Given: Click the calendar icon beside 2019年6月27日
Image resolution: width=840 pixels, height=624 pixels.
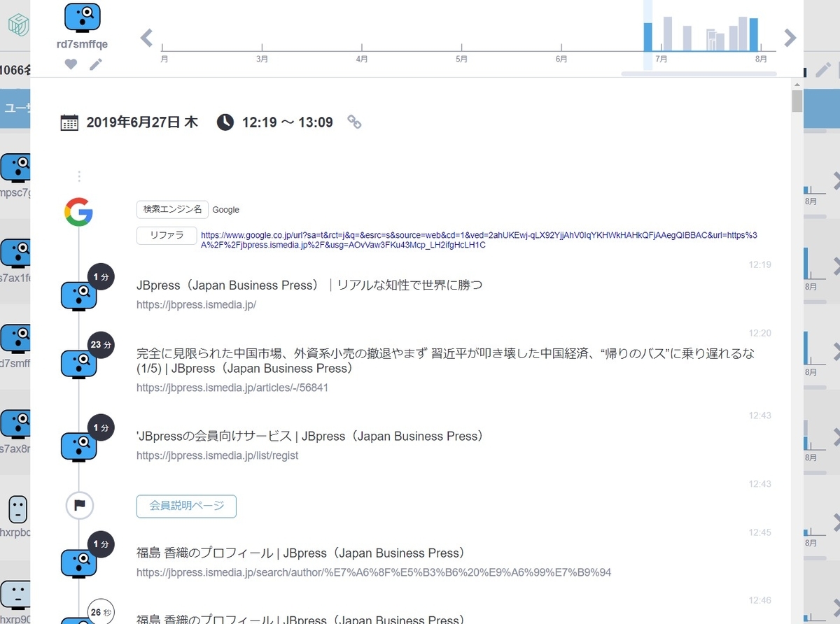Looking at the screenshot, I should 69,122.
